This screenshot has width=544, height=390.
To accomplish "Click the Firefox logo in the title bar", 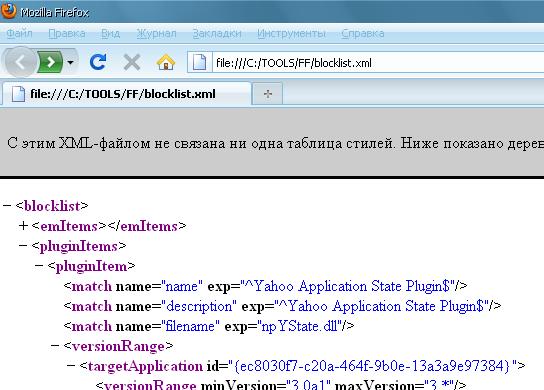I will click(x=8, y=9).
